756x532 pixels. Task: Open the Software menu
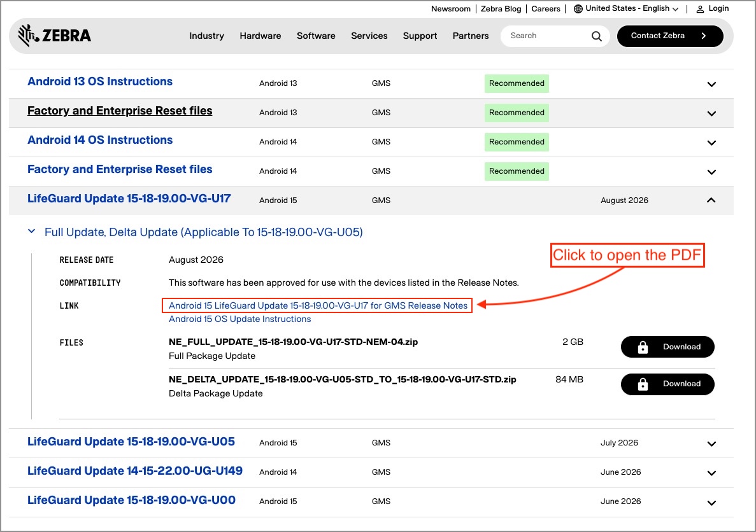point(316,36)
